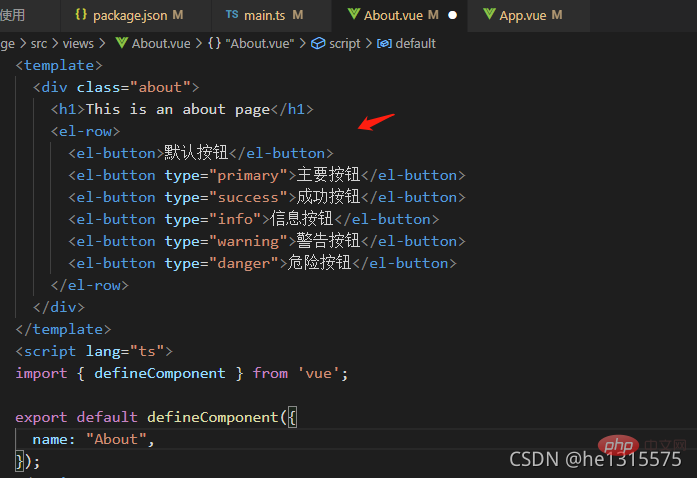Click the unsaved dot on About.vue tab

tap(453, 15)
